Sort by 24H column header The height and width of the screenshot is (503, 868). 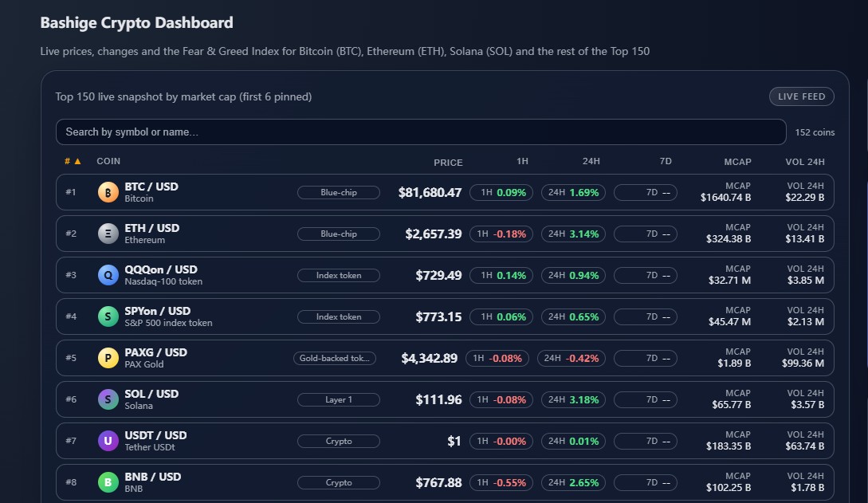591,161
